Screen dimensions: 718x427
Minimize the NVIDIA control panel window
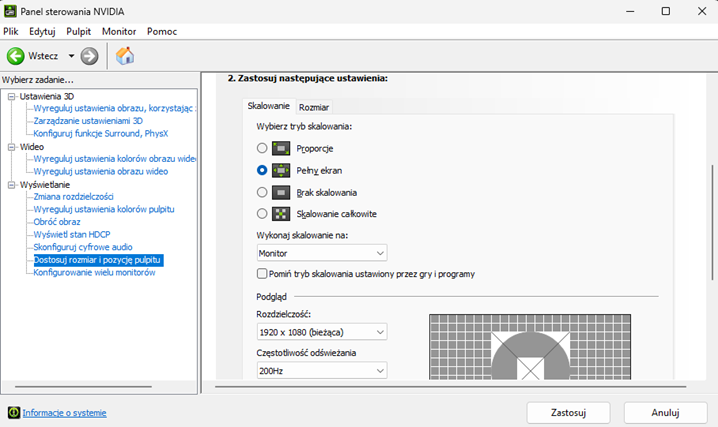point(631,11)
